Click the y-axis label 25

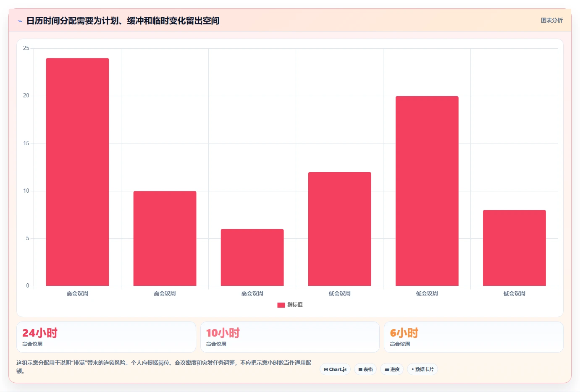click(x=26, y=48)
